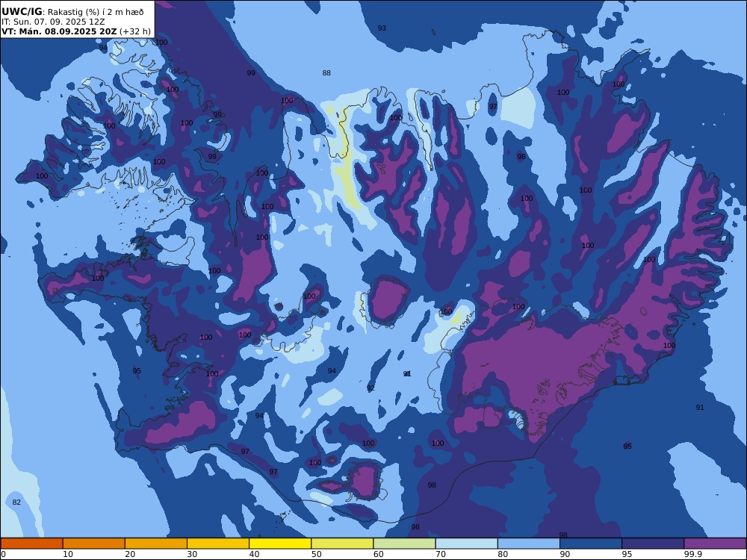Screen dimensions: 747x560
Task: Click the legend tick label '90'
Action: point(565,554)
